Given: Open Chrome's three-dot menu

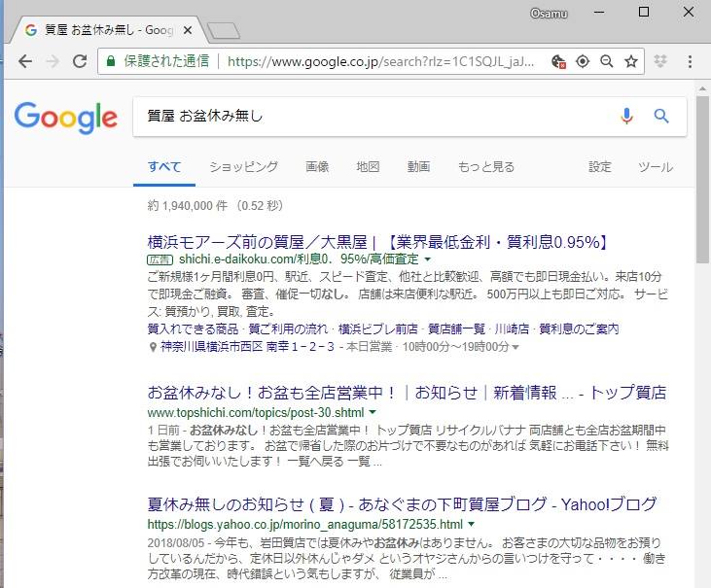Looking at the screenshot, I should [690, 61].
